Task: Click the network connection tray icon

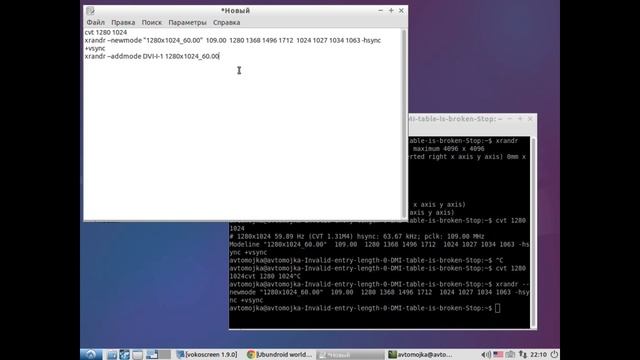Action: [523, 355]
